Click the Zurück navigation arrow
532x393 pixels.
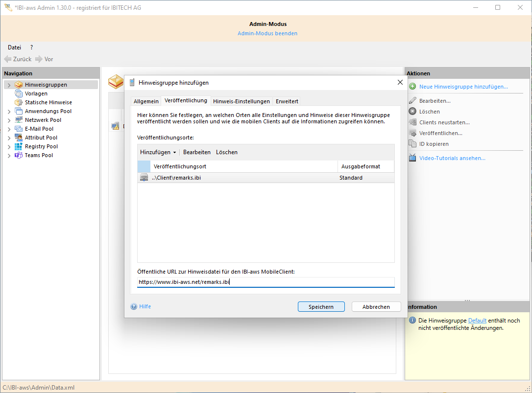click(8, 59)
